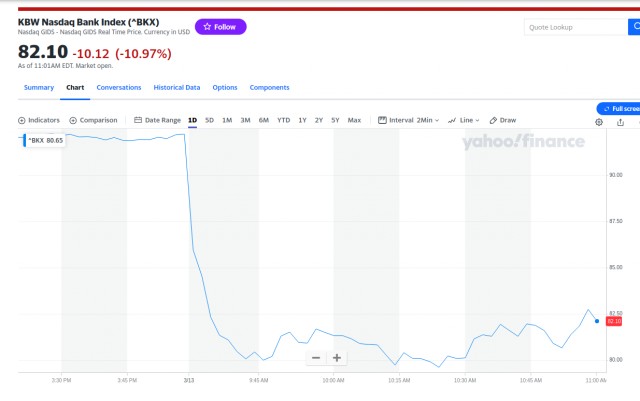Click the 3/13 date axis label
The image size is (640, 401).
(189, 380)
